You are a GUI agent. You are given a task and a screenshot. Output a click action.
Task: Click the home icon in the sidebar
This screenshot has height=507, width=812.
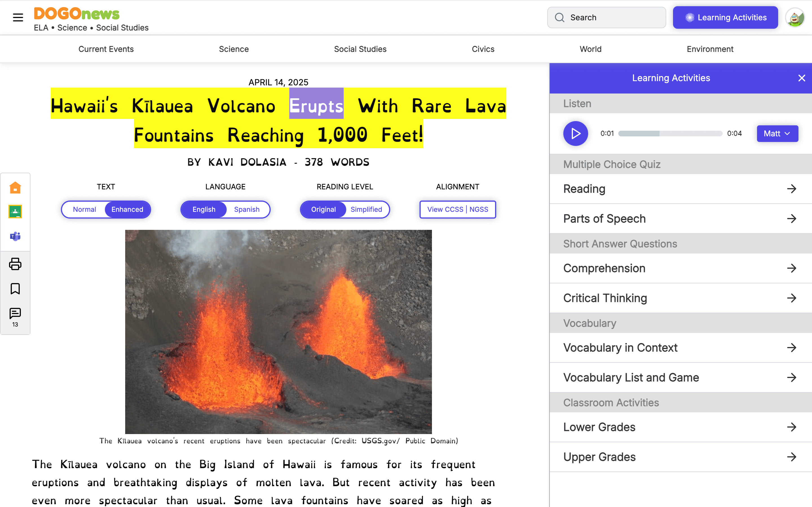click(15, 187)
